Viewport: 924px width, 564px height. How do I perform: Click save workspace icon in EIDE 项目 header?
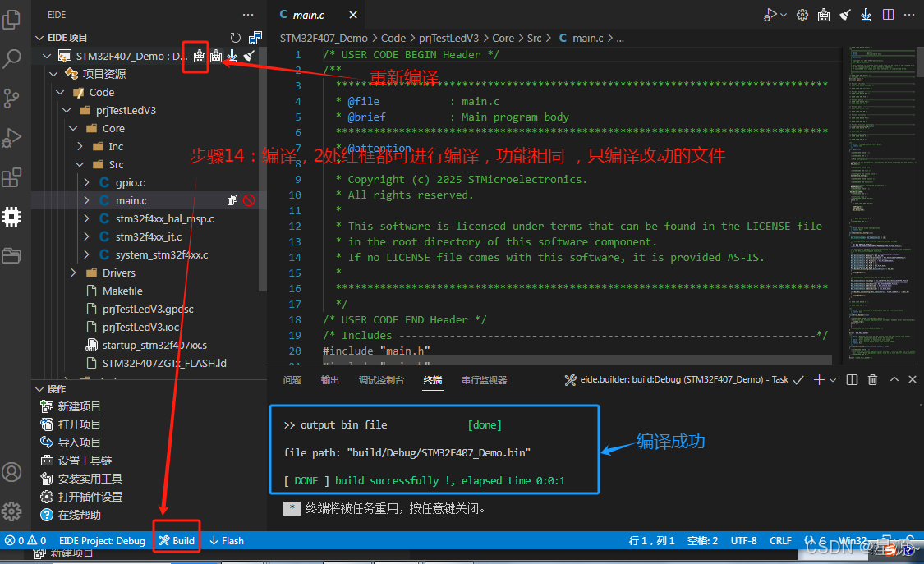255,38
